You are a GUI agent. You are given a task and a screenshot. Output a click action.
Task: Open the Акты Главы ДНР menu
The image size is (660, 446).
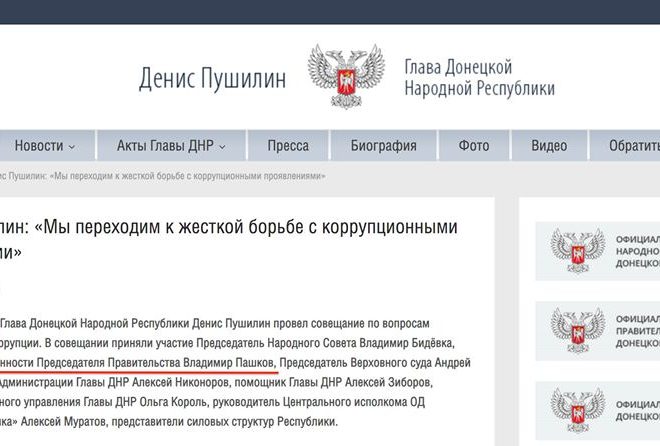171,146
